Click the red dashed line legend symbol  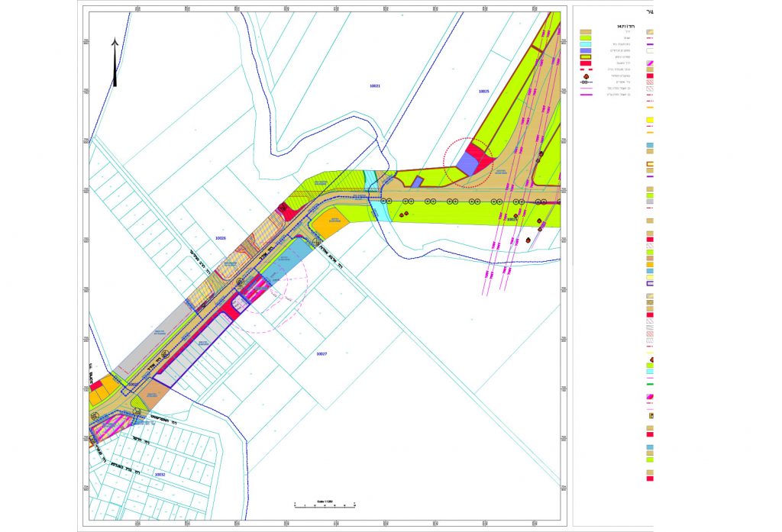586,69
